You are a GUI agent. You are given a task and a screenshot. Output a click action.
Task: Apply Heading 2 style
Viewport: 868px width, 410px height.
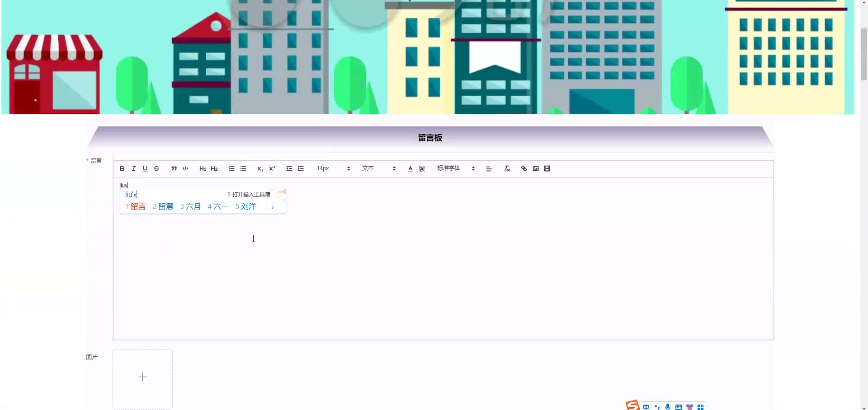214,168
